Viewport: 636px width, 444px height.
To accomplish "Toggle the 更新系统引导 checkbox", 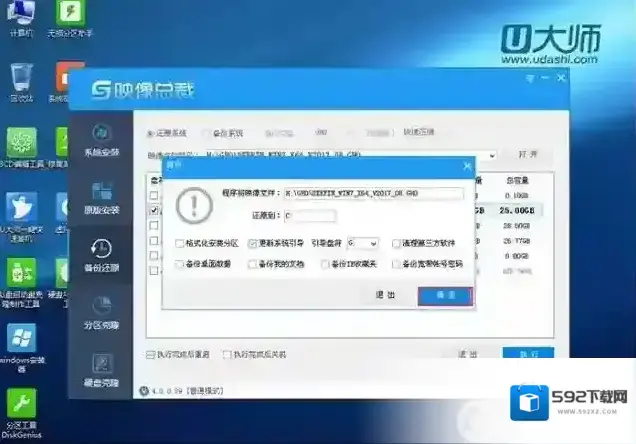I will pos(253,243).
